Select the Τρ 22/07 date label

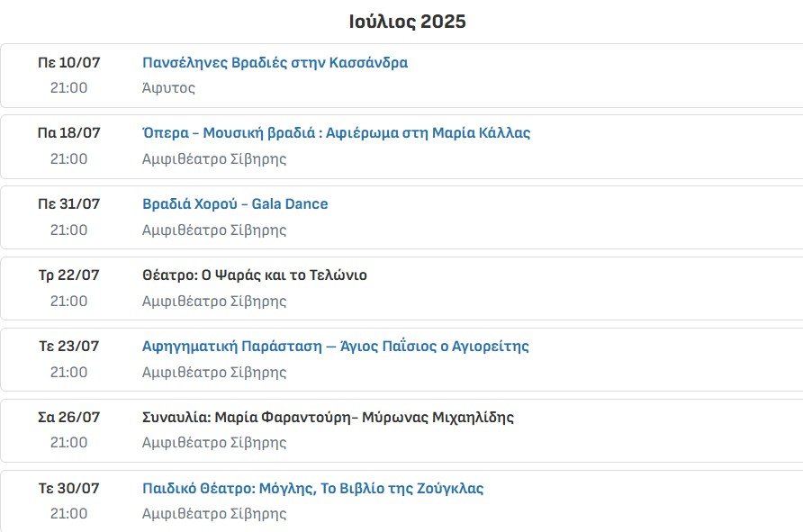pyautogui.click(x=68, y=275)
